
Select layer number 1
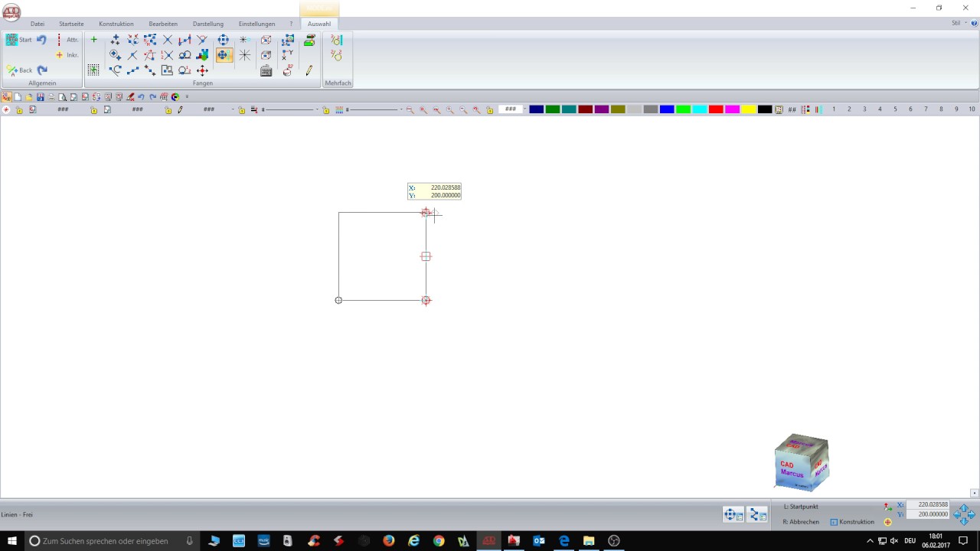point(834,109)
